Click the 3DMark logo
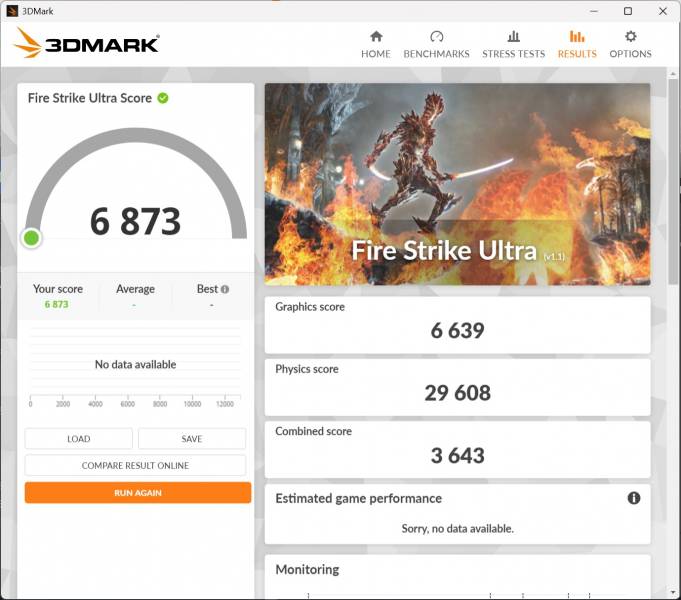 point(87,43)
